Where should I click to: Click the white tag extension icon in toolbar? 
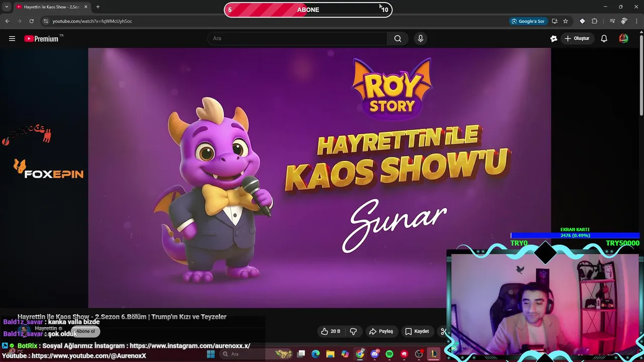(582, 21)
